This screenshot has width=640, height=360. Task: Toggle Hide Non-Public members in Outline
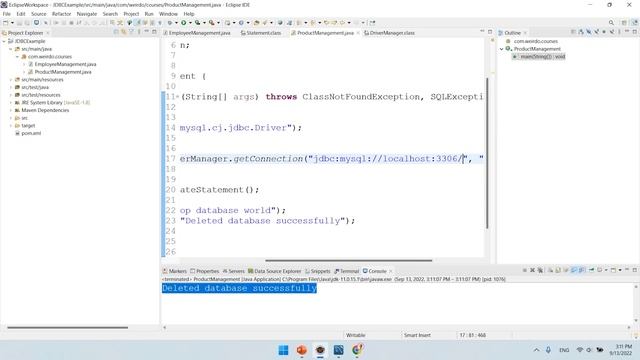[604, 32]
